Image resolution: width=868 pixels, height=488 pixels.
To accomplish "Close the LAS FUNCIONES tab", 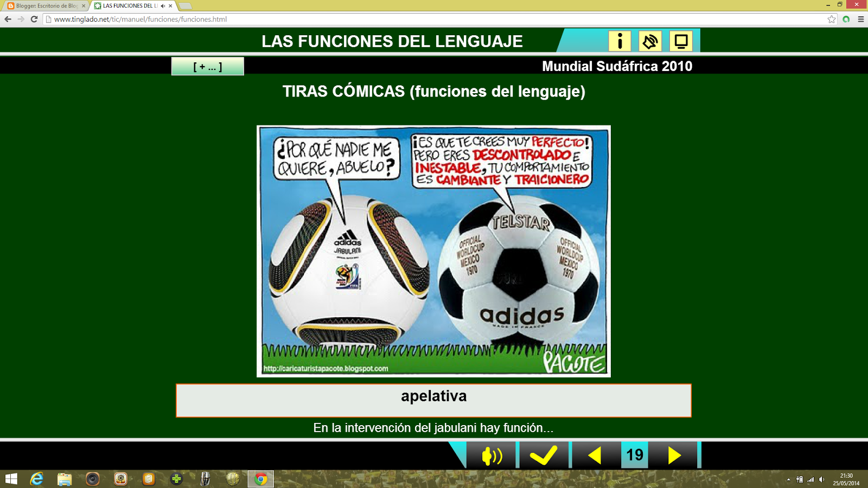I will coord(170,6).
